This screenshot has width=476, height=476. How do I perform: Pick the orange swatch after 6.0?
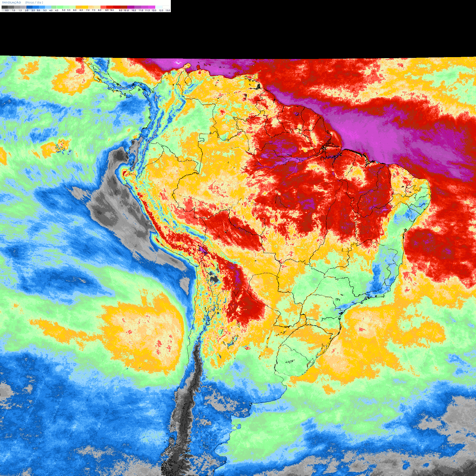pyautogui.click(x=79, y=7)
